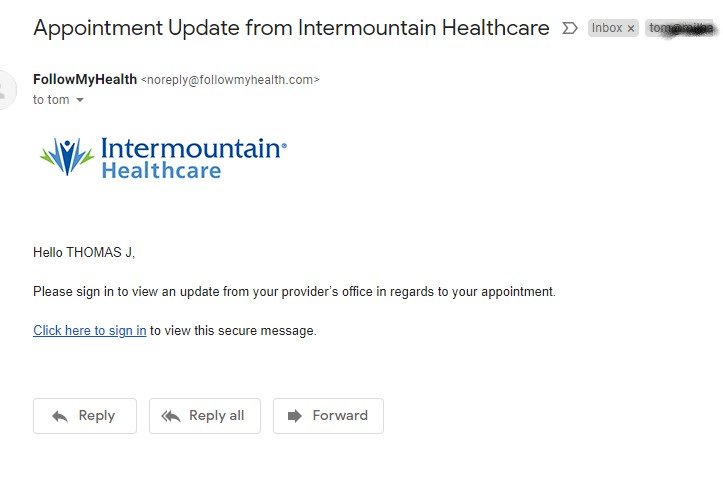Click the importance marker beside the subject
The image size is (723, 498).
(x=570, y=28)
